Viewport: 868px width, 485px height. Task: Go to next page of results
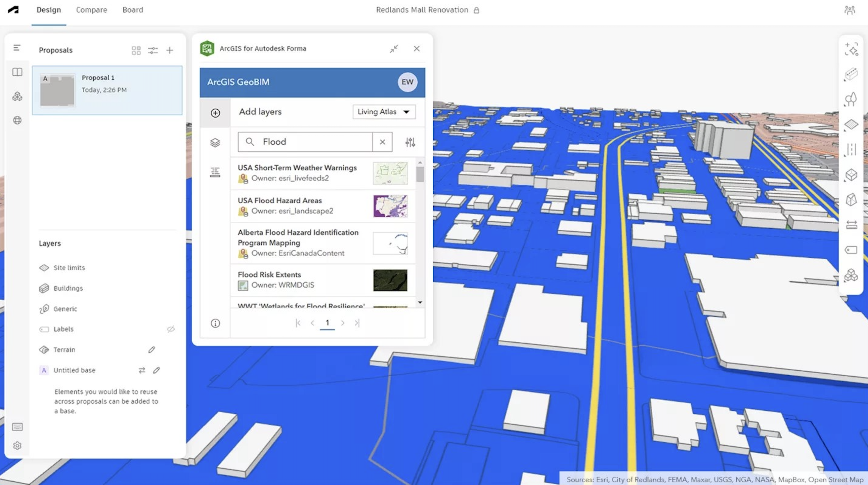click(x=342, y=323)
